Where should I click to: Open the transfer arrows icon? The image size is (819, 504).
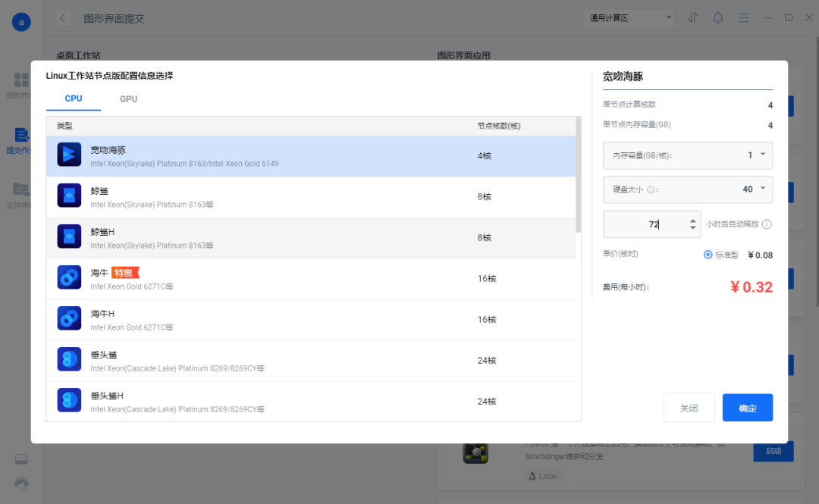pos(692,17)
